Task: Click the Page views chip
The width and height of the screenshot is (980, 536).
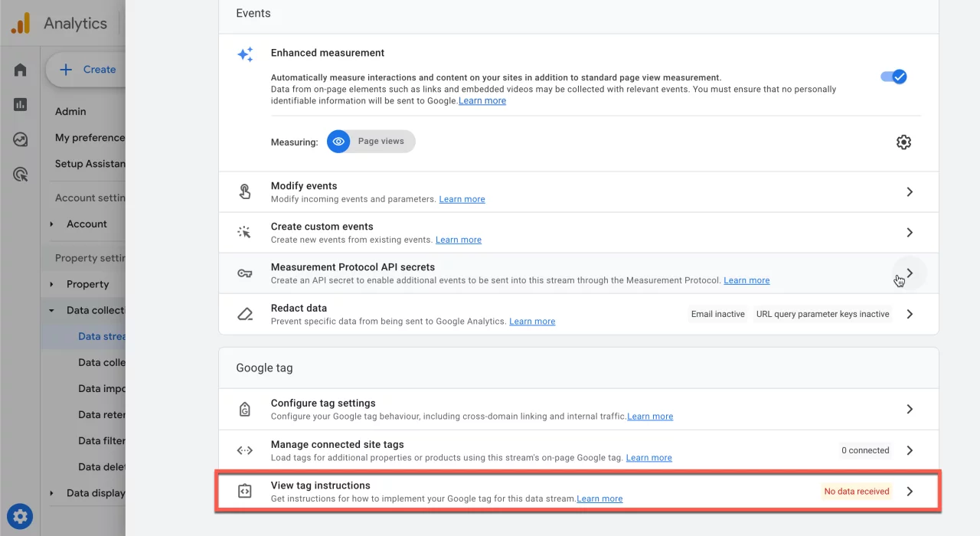Action: click(371, 142)
